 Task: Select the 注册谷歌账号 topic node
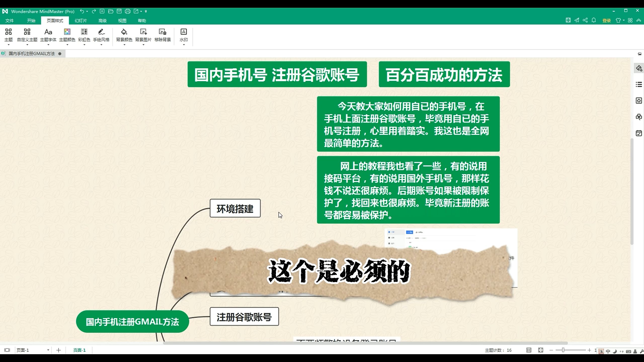244,317
